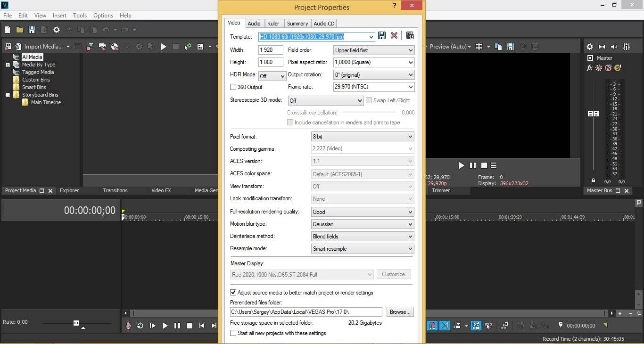The width and height of the screenshot is (644, 344).
Task: Play video in the preview window
Action: tap(462, 165)
